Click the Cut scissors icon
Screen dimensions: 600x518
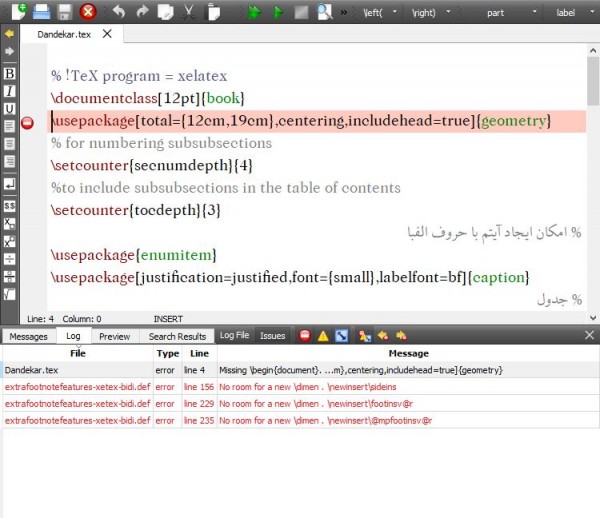[x=188, y=12]
